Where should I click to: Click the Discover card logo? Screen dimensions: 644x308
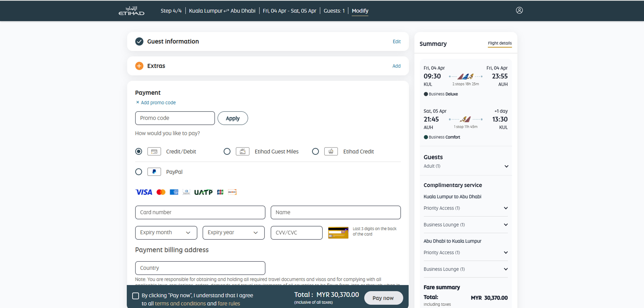click(x=232, y=192)
